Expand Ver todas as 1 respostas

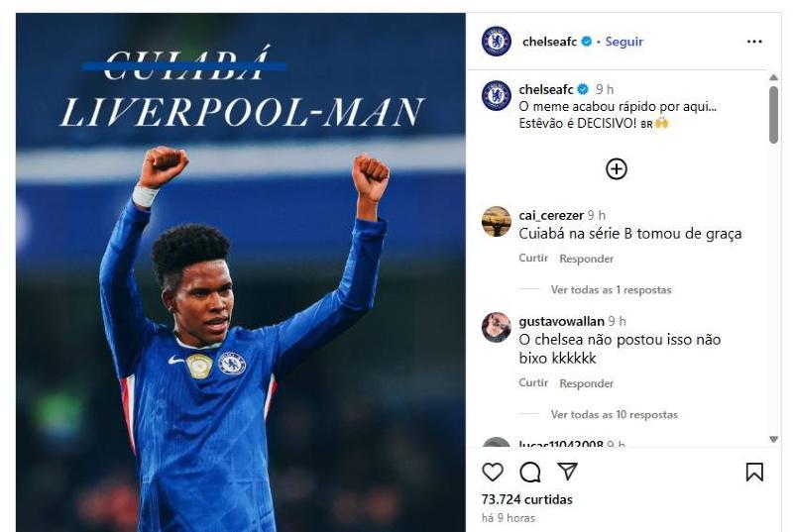pos(611,290)
